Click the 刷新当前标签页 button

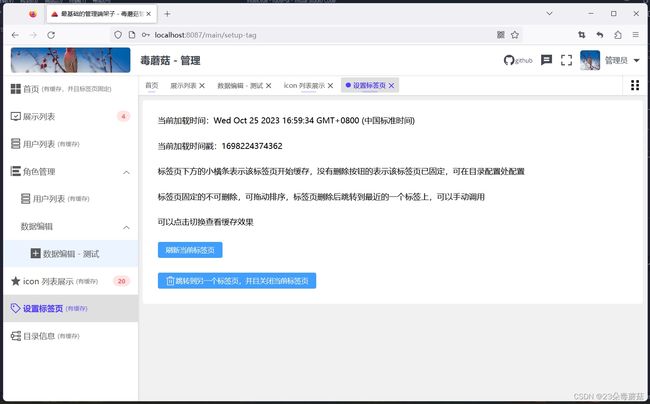click(x=190, y=250)
